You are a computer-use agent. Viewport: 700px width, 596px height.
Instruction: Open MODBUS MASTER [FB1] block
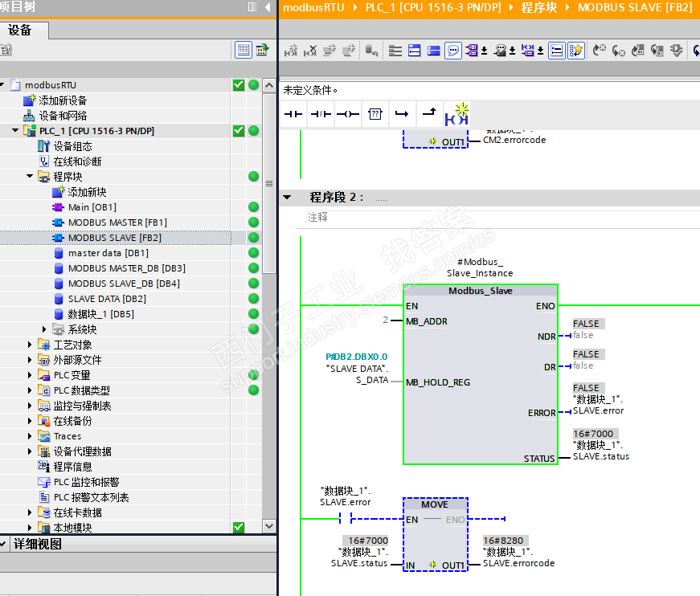coord(117,222)
